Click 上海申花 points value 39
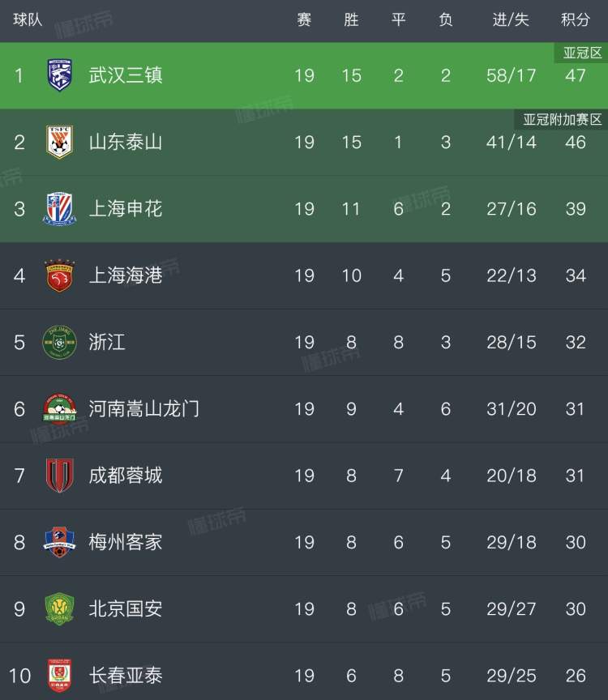 576,208
